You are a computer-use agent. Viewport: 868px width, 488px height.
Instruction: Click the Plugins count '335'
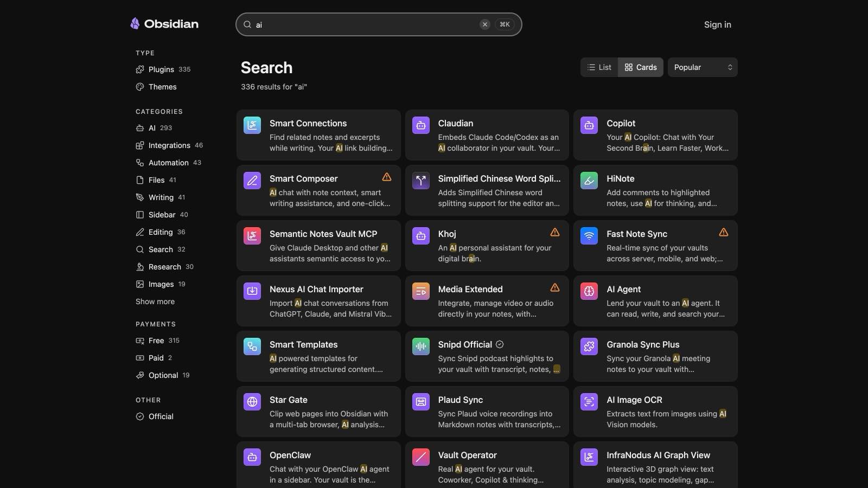pyautogui.click(x=184, y=69)
